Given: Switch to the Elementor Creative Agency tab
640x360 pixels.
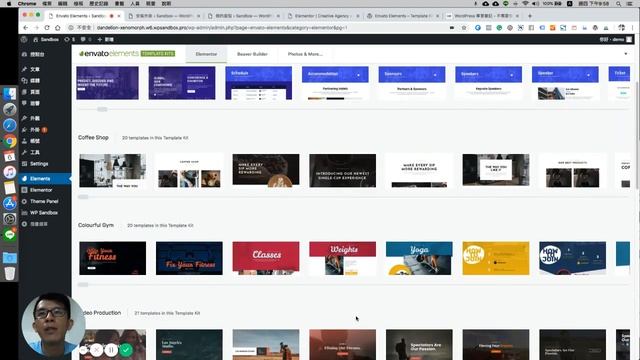Looking at the screenshot, I should tap(324, 16).
